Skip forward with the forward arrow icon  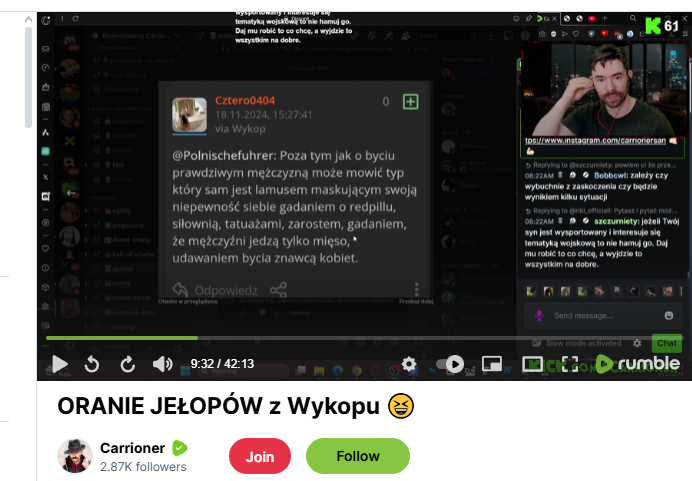tap(127, 364)
